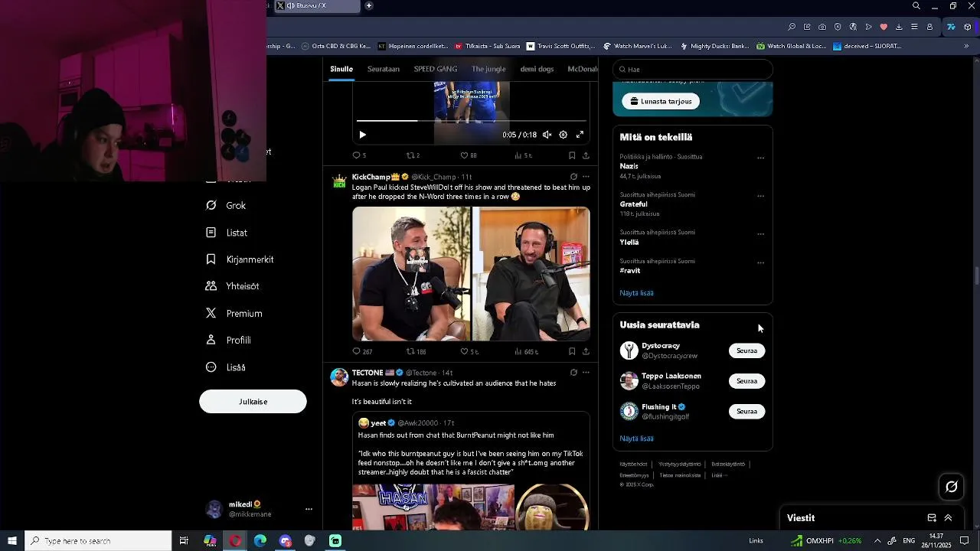980x551 pixels.
Task: Switch to the SPEED GANG tab
Action: tap(436, 69)
